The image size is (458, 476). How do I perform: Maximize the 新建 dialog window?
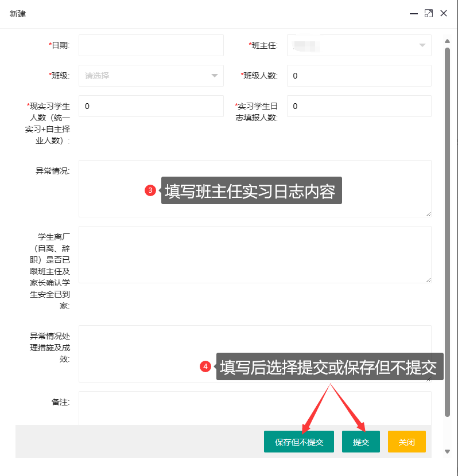pos(428,13)
